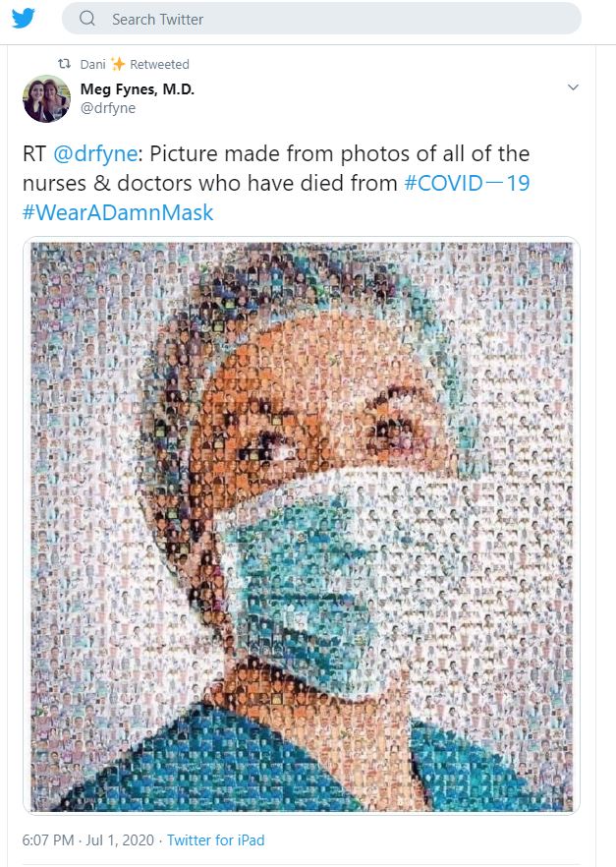Image resolution: width=616 pixels, height=867 pixels.
Task: Open the #COVID-19 hashtag
Action: [467, 183]
